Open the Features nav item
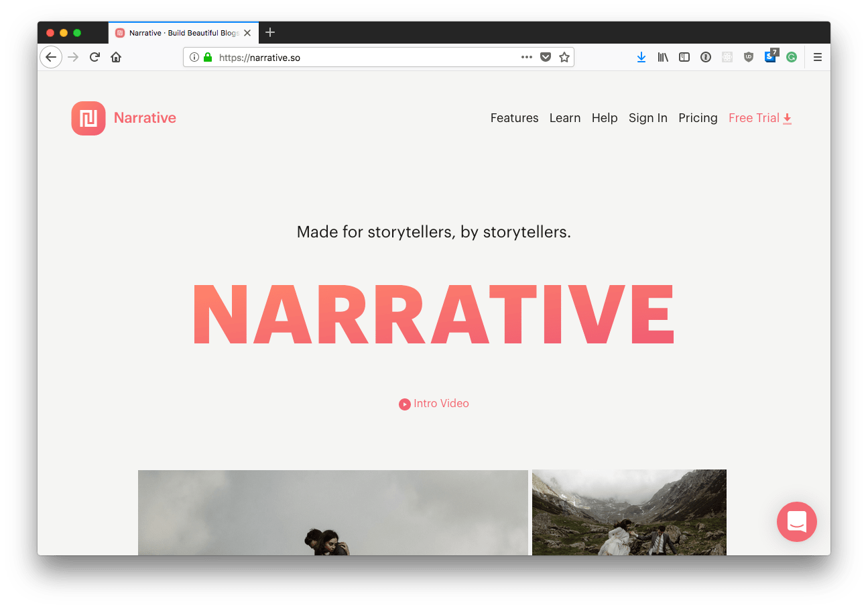Image resolution: width=868 pixels, height=609 pixels. (x=514, y=118)
